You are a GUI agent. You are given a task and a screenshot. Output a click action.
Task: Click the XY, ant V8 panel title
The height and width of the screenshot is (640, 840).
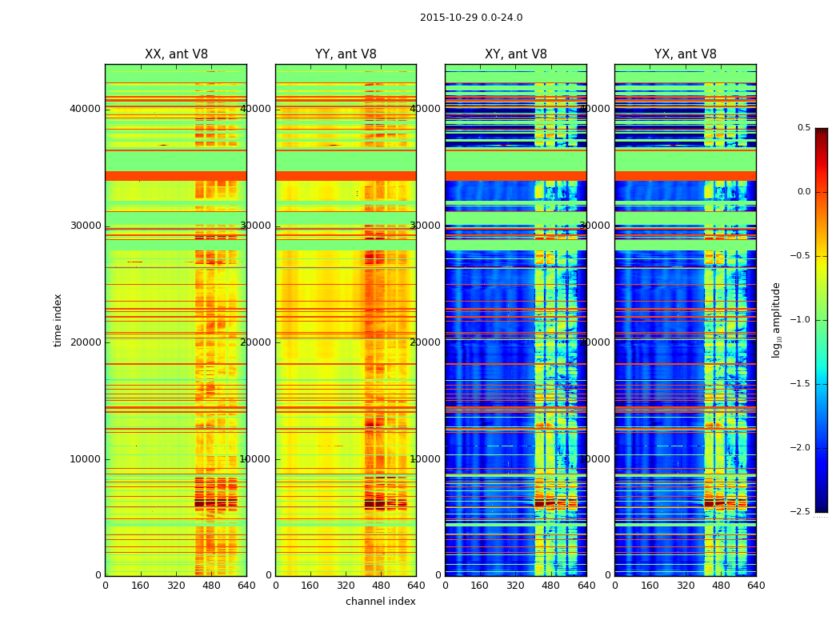pos(516,54)
